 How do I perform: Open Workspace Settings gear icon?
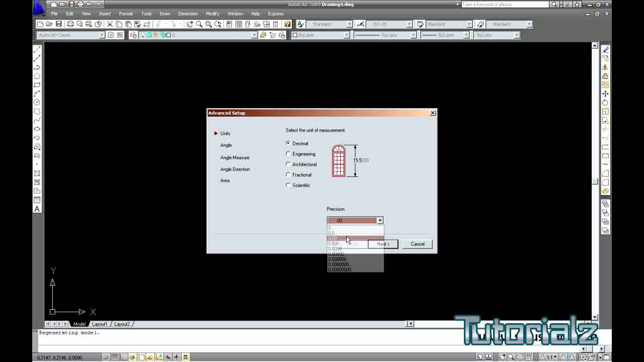pyautogui.click(x=111, y=35)
